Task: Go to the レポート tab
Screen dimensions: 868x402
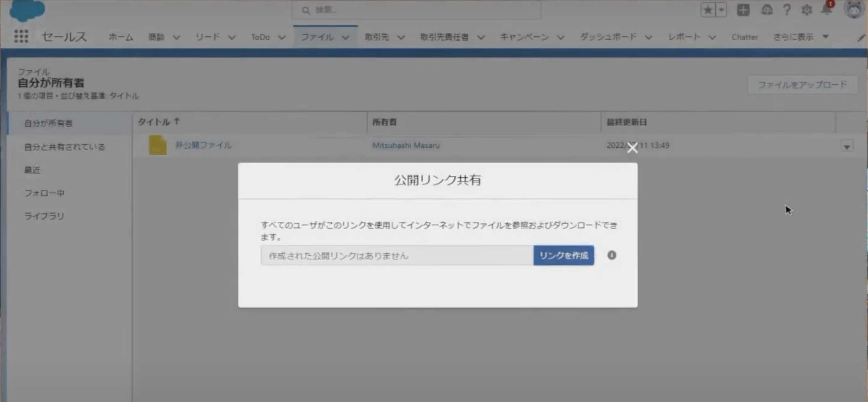Action: click(684, 37)
